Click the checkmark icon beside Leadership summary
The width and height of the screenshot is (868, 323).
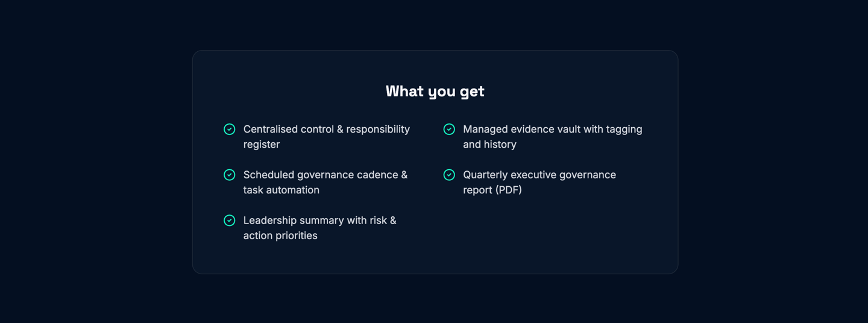tap(230, 221)
